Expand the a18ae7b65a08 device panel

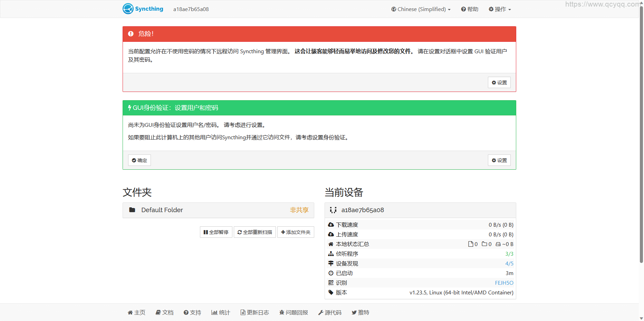[x=420, y=210]
